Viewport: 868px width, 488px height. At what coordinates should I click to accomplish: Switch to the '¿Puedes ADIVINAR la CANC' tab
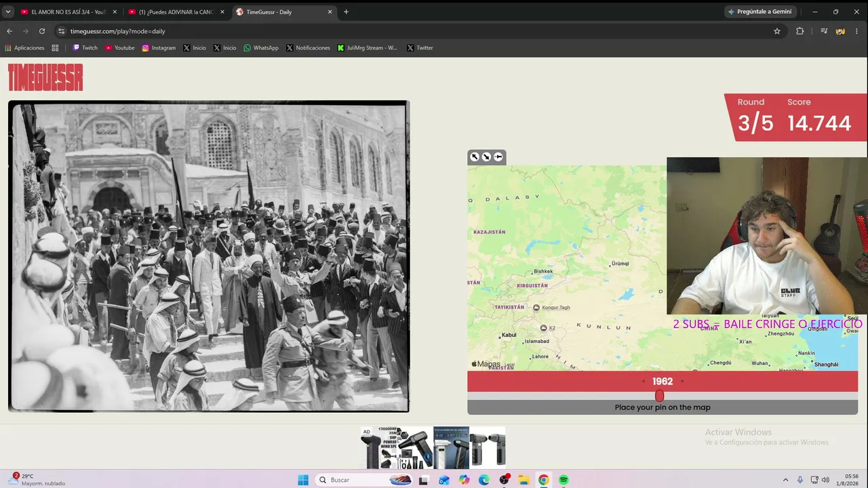point(176,12)
